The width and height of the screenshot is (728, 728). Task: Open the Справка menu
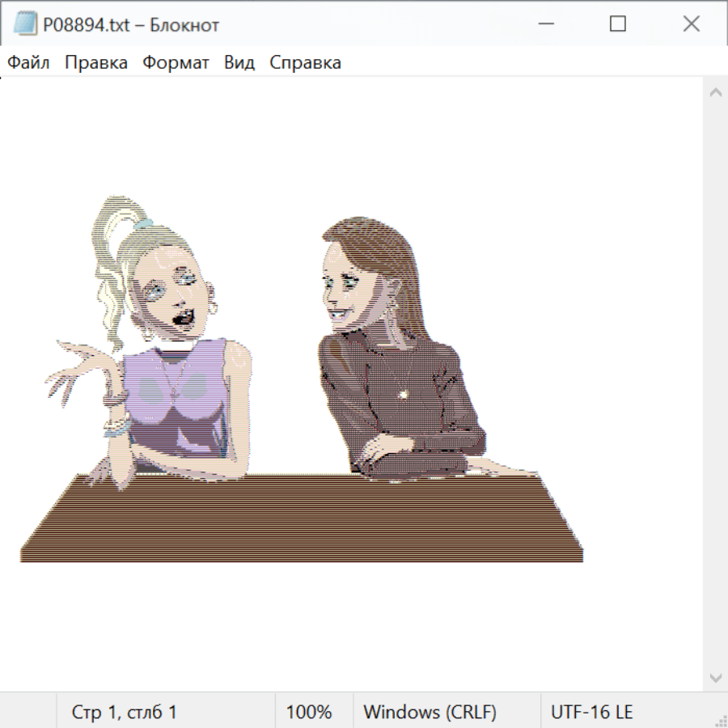point(305,63)
